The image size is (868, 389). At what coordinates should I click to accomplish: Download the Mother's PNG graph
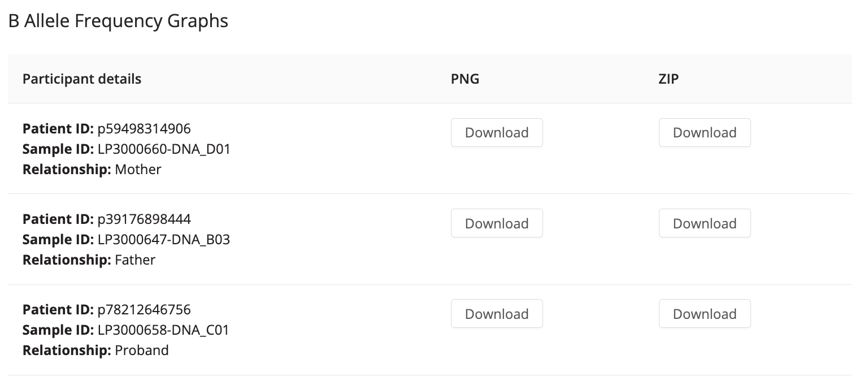497,133
